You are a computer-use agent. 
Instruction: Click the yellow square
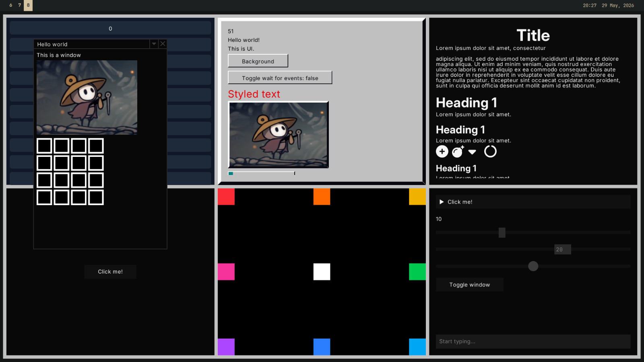[x=417, y=197]
